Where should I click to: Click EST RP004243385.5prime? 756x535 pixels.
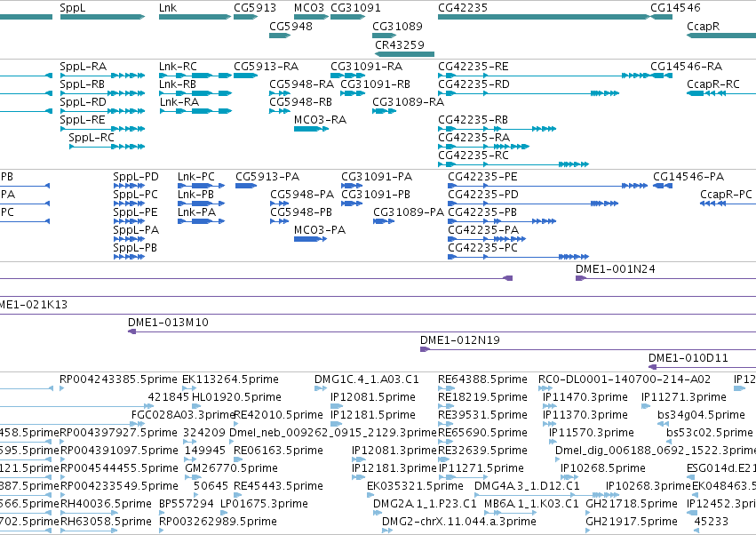(61, 387)
